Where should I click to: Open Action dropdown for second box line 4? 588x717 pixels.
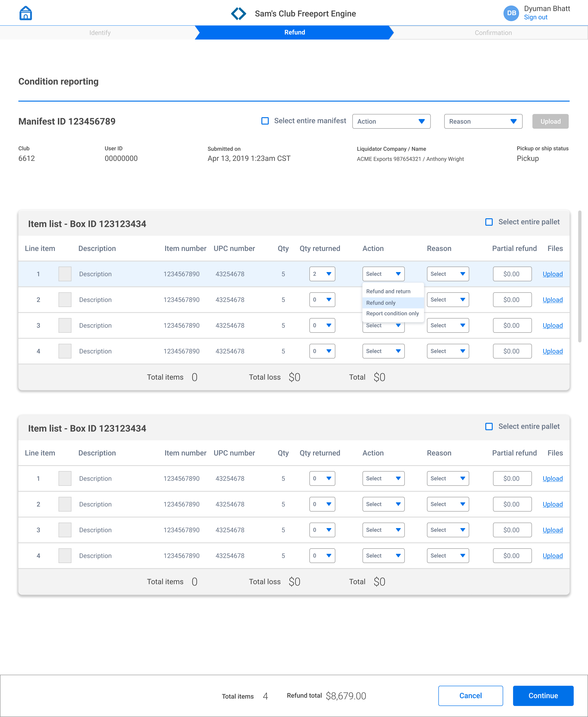(383, 556)
